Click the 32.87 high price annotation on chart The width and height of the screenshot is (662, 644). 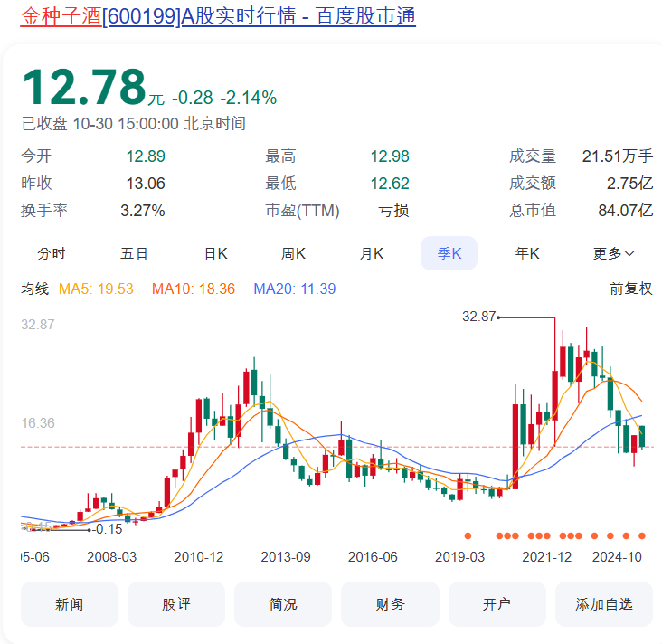pos(478,317)
